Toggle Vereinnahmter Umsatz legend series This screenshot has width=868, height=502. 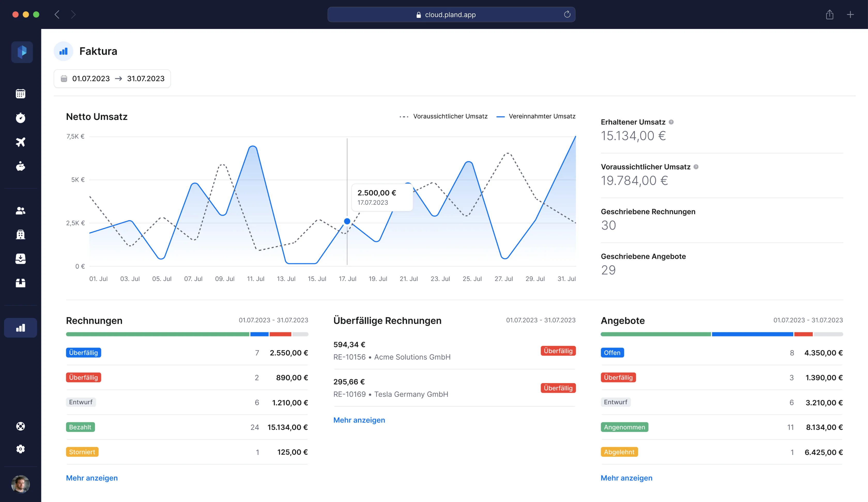(x=536, y=117)
